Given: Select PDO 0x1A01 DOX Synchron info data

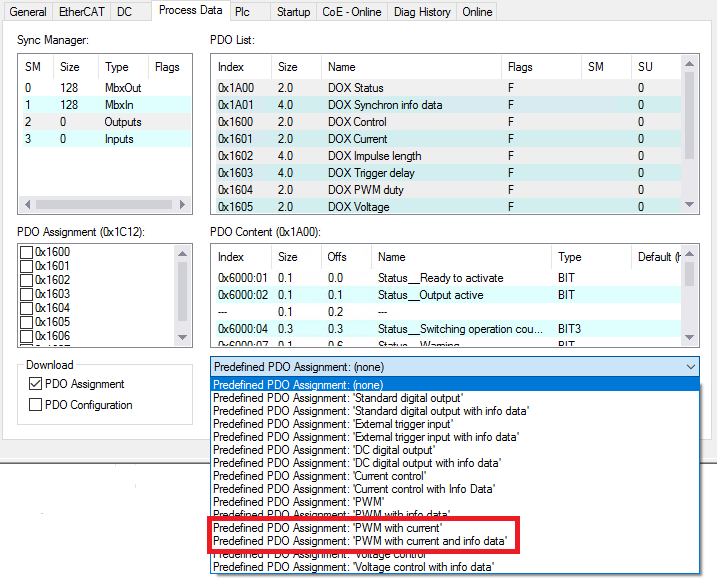Looking at the screenshot, I should pos(448,105).
